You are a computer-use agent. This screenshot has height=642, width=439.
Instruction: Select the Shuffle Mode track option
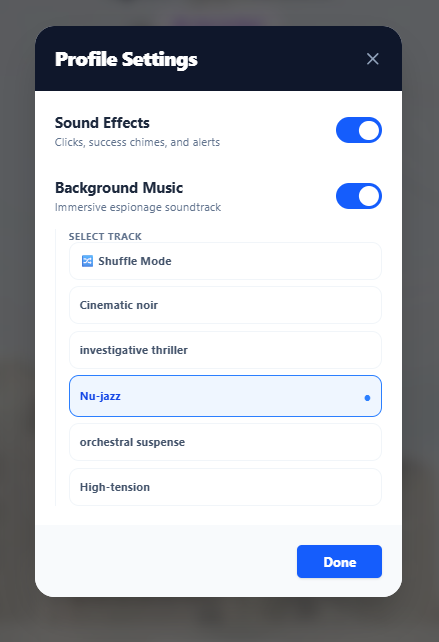[225, 261]
